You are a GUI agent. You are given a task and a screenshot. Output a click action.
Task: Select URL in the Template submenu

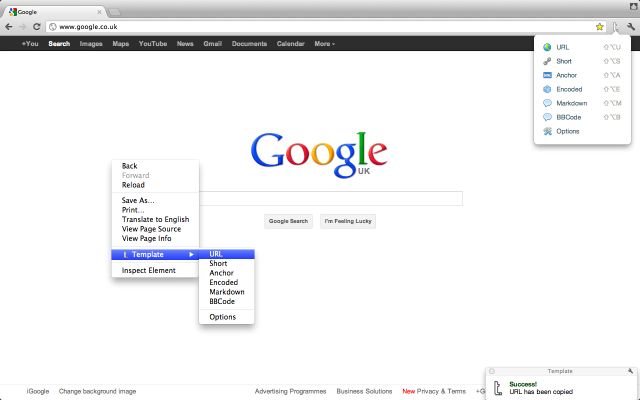pyautogui.click(x=227, y=254)
